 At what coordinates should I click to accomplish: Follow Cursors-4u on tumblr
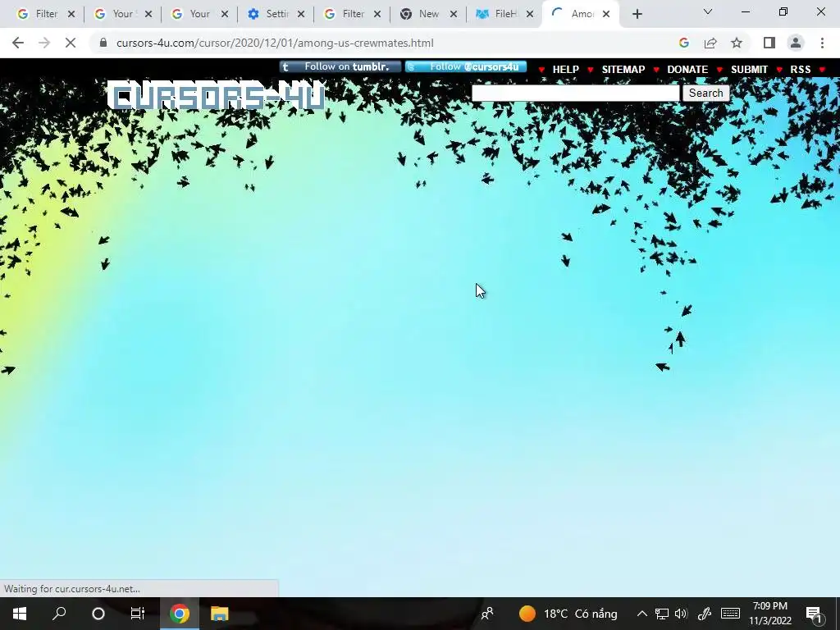point(340,67)
